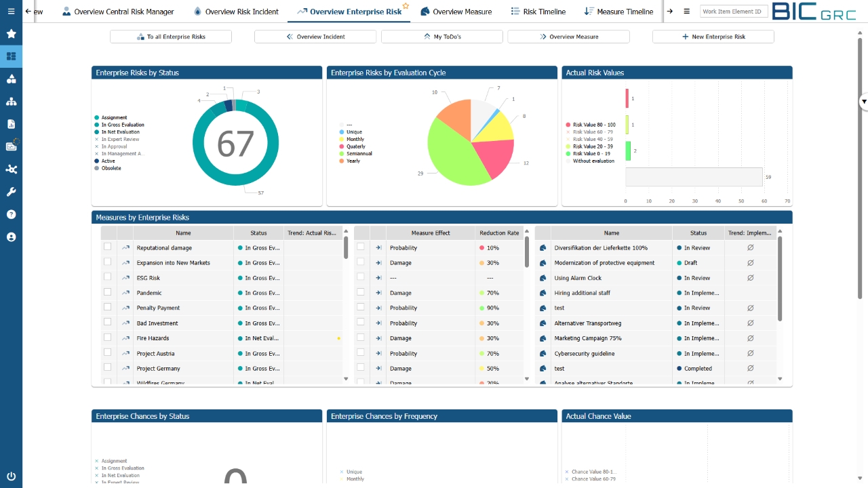Expand the side panel arrow at right edge
Screen dimensions: 868x488
coord(864,102)
